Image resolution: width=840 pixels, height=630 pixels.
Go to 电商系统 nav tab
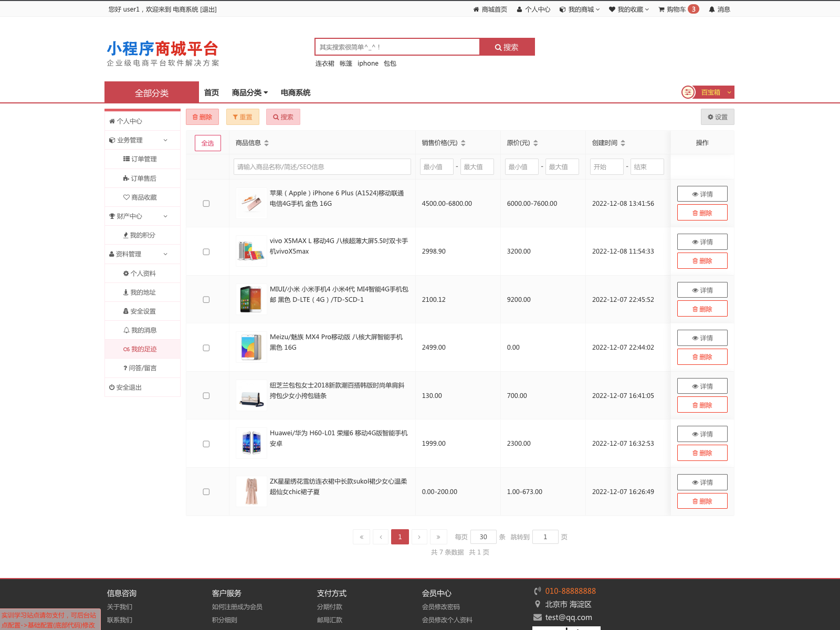[296, 92]
